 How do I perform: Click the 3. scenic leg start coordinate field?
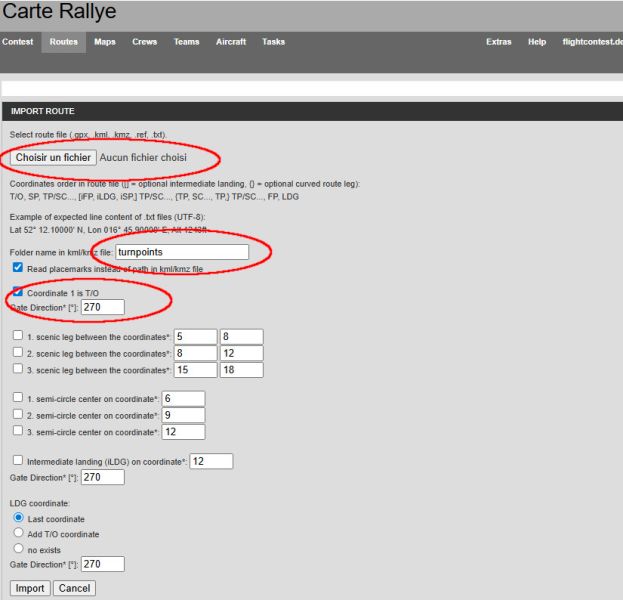pyautogui.click(x=195, y=370)
